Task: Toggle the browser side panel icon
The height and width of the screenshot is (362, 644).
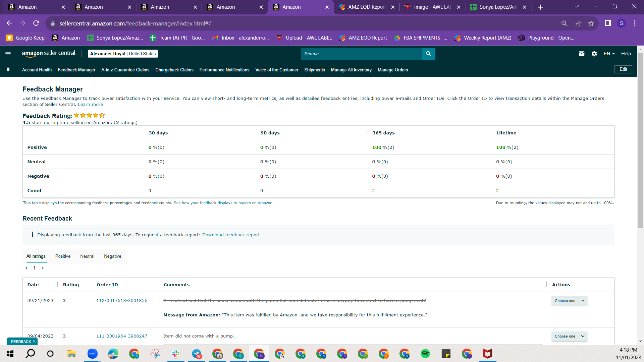Action: 608,23
